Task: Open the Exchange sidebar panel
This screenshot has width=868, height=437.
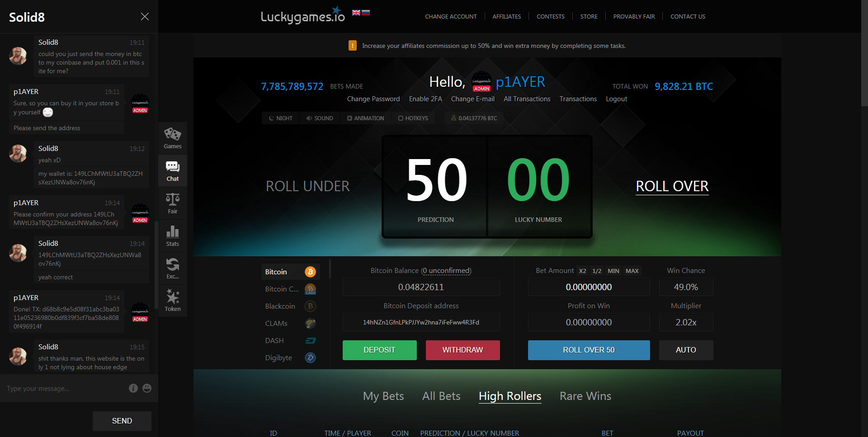Action: pyautogui.click(x=173, y=268)
